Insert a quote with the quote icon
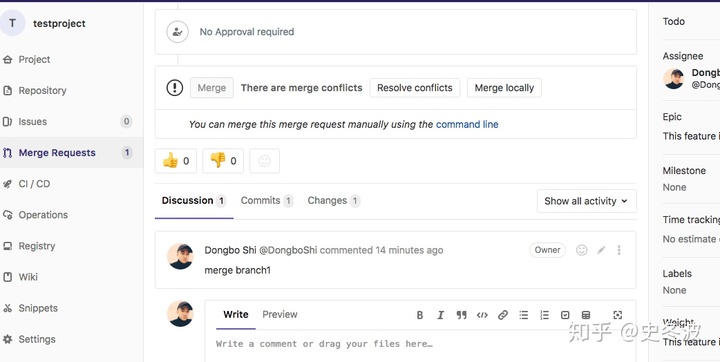 pyautogui.click(x=461, y=315)
